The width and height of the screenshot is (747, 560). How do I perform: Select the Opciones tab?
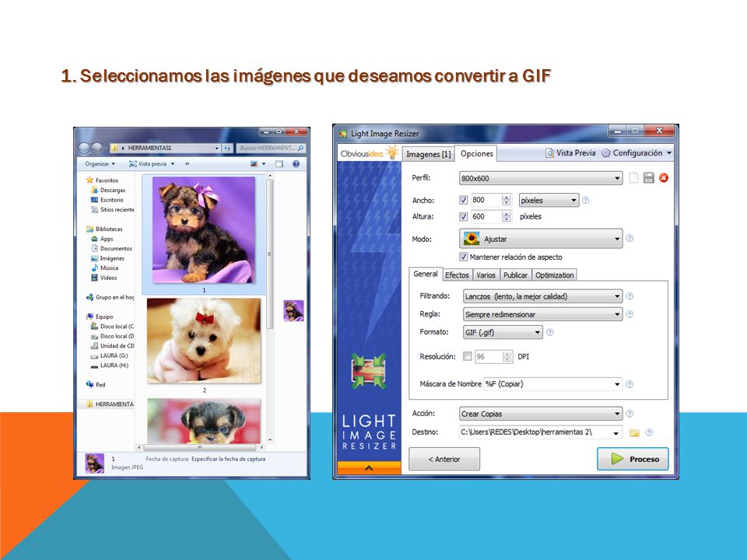pos(476,153)
